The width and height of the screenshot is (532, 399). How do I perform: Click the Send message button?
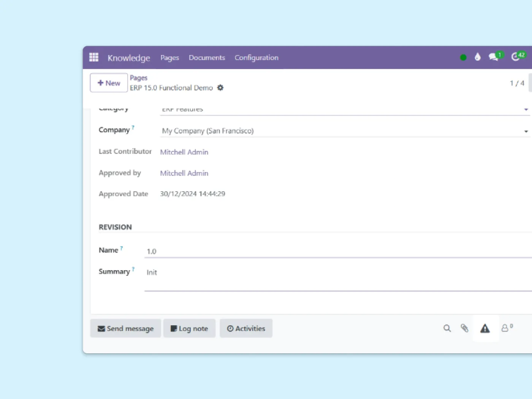(126, 328)
